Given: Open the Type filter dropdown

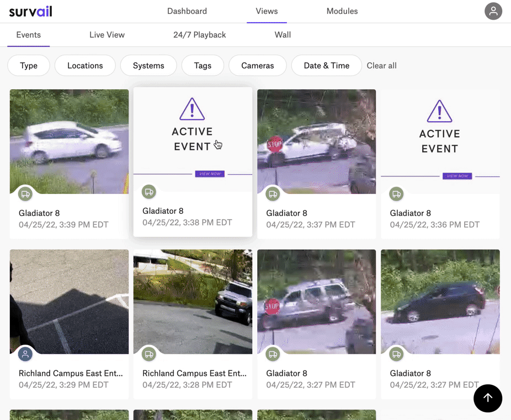Looking at the screenshot, I should [x=29, y=66].
